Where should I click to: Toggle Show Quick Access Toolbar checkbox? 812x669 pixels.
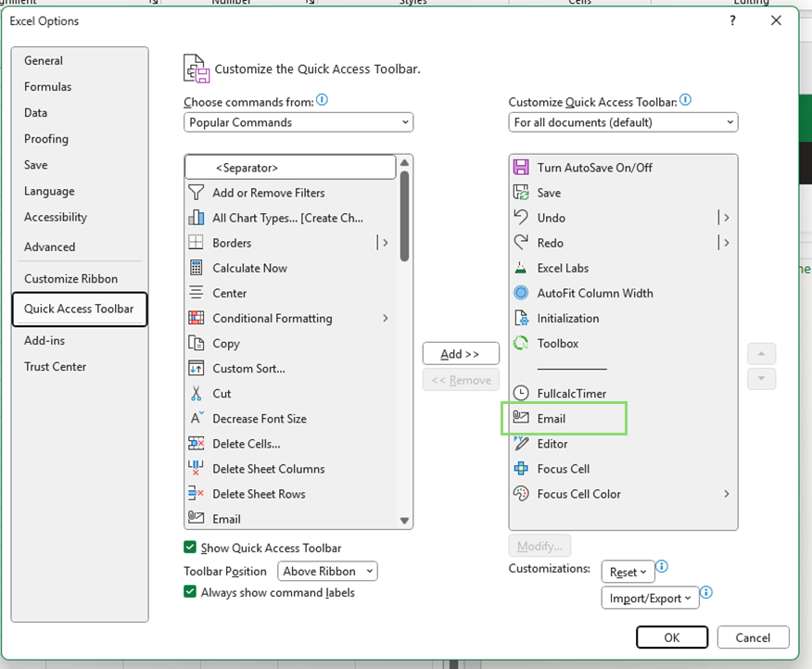(x=190, y=548)
